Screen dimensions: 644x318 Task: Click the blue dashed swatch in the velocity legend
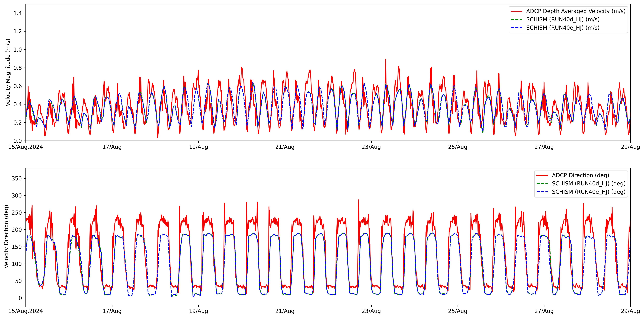517,28
